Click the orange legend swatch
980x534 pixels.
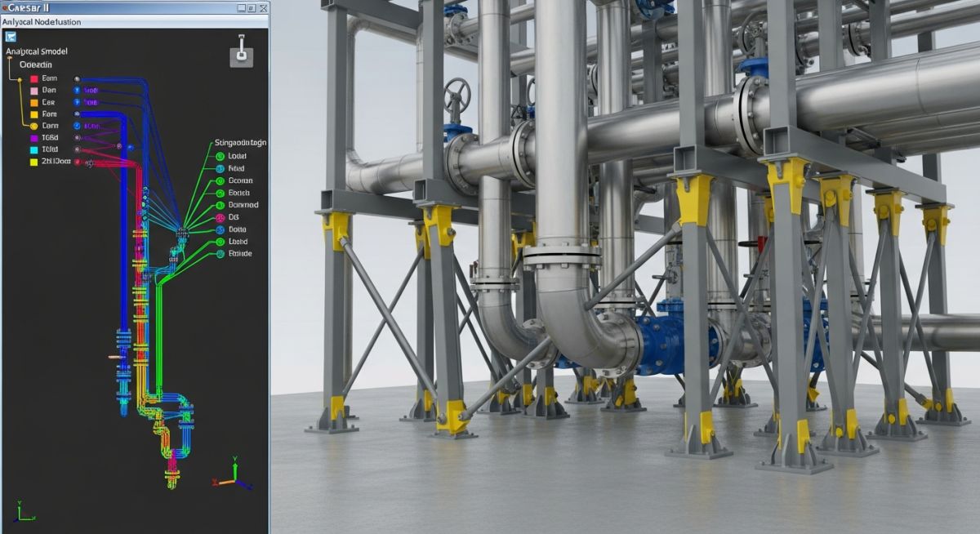point(34,103)
